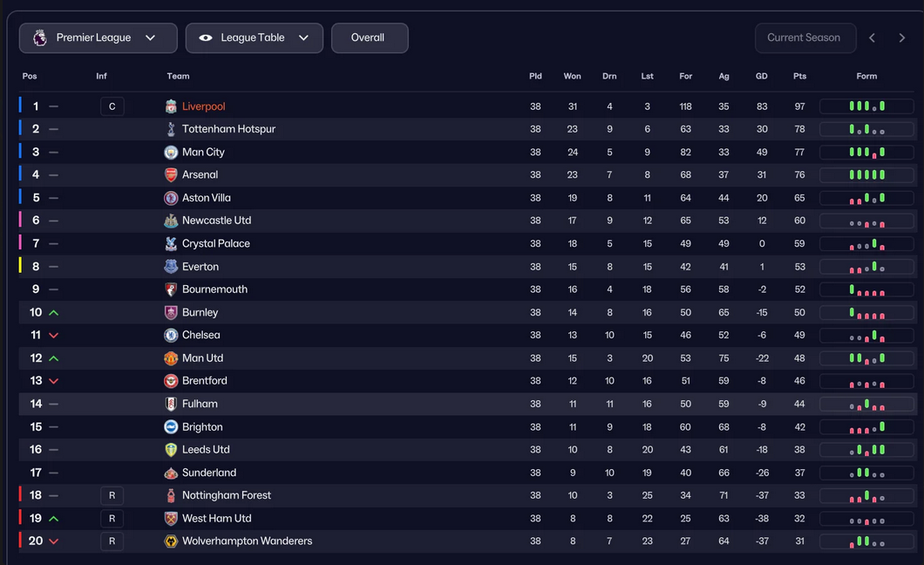Click the Current Season selector field
The height and width of the screenshot is (565, 924).
tap(804, 38)
